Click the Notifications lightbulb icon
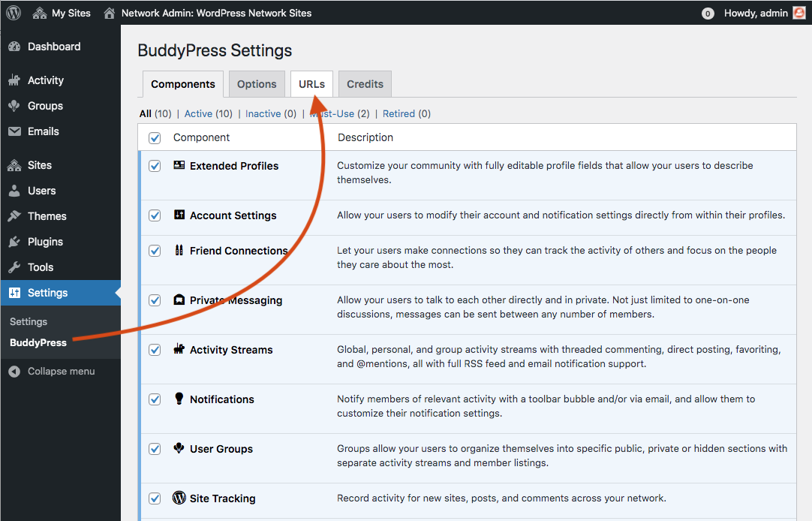 click(x=179, y=399)
